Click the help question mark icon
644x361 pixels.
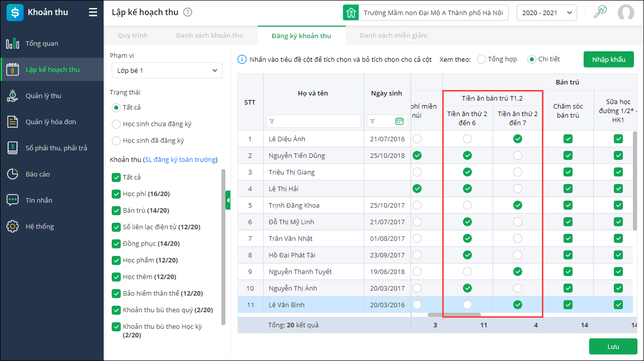click(188, 13)
